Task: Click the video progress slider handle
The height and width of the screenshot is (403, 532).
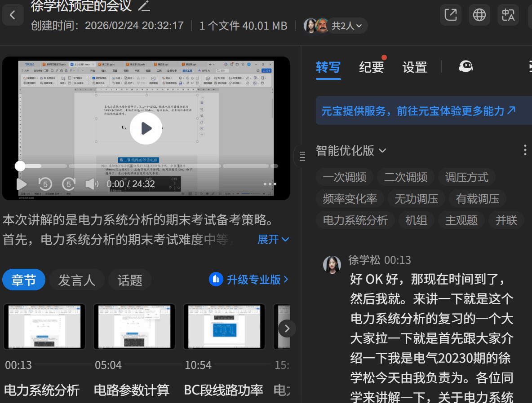Action: click(20, 166)
